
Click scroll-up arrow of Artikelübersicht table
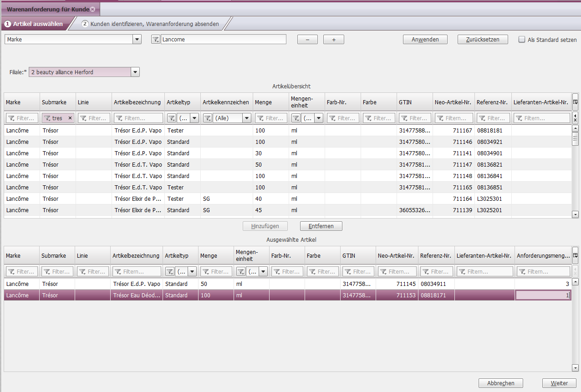click(x=576, y=129)
